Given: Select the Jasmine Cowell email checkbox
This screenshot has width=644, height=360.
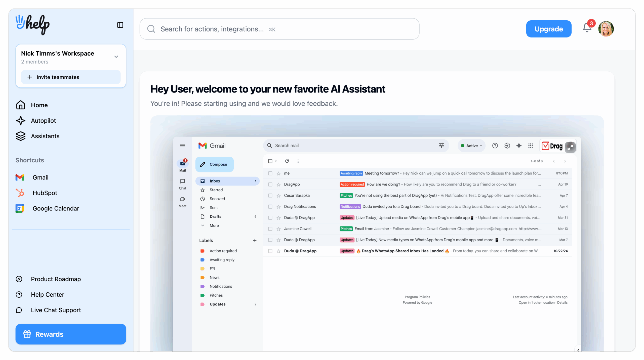Looking at the screenshot, I should (270, 229).
